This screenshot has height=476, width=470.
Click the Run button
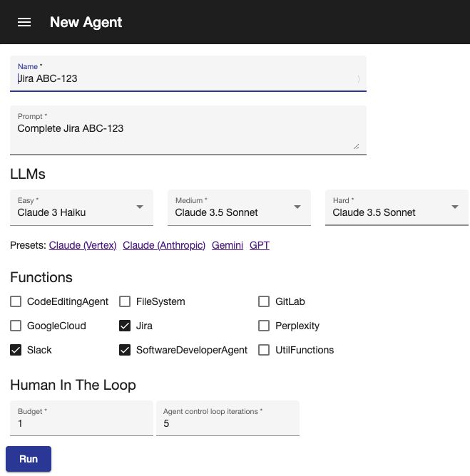pyautogui.click(x=29, y=459)
